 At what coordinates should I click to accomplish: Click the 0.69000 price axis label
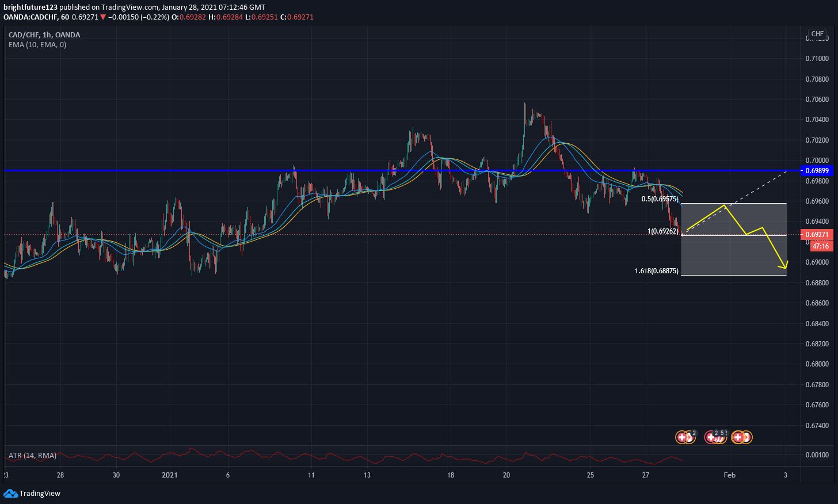click(x=817, y=262)
